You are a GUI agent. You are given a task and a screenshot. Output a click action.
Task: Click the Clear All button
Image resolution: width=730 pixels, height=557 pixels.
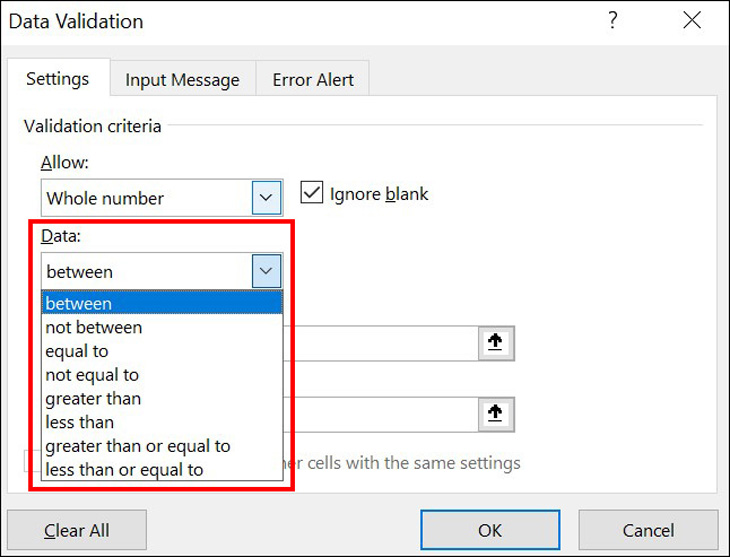[77, 530]
